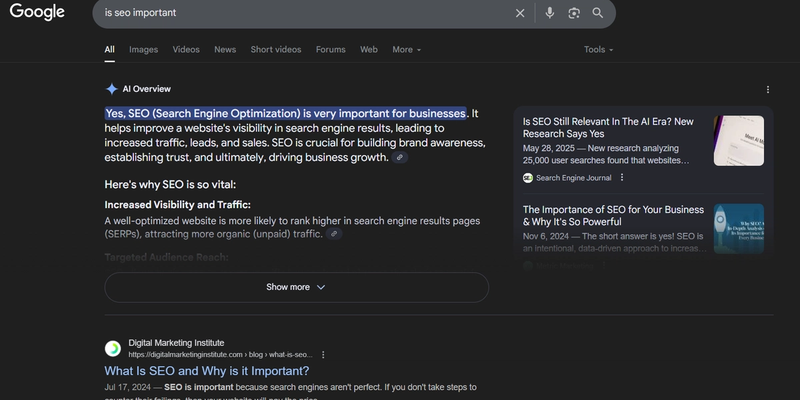Open source link chip after 'driving business growth'

399,158
